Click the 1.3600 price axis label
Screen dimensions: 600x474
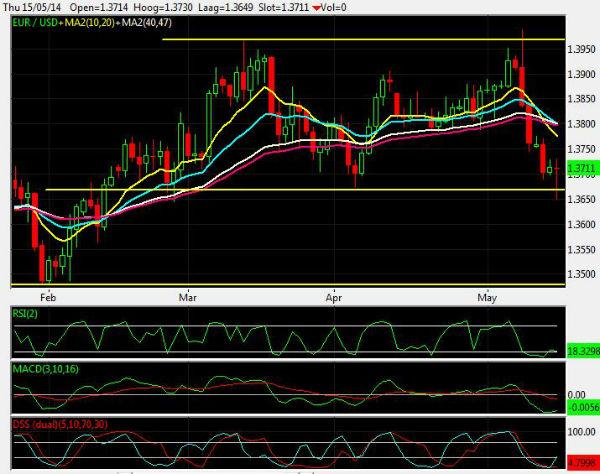(x=582, y=224)
